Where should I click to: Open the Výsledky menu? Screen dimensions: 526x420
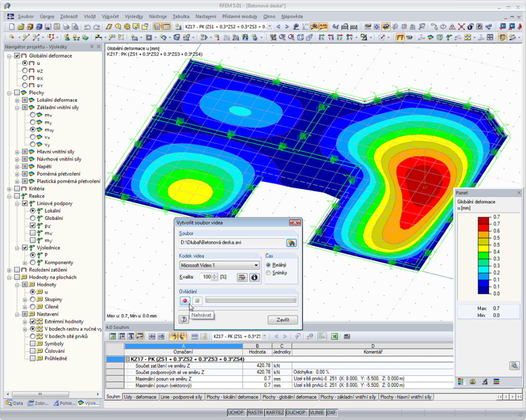pos(134,16)
